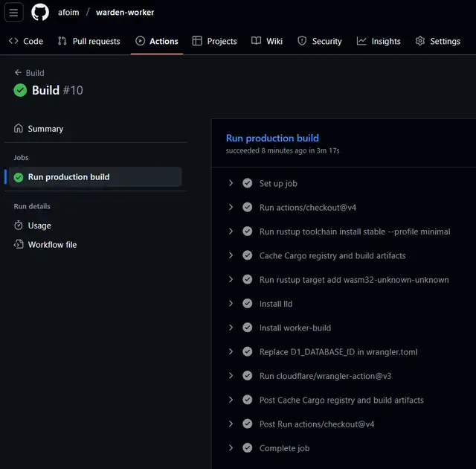Click the afoim owner link
The height and width of the screenshot is (469, 476).
(x=68, y=13)
